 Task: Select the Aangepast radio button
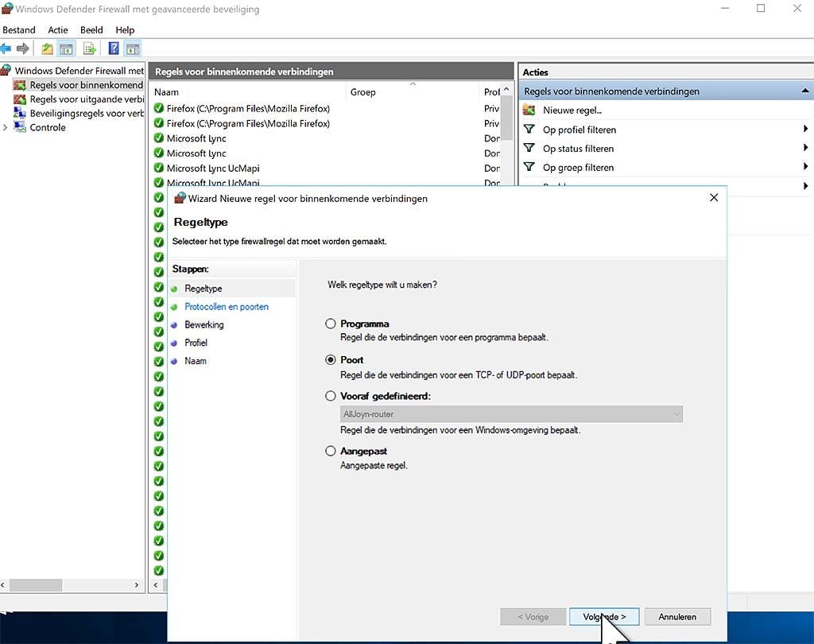coord(330,451)
